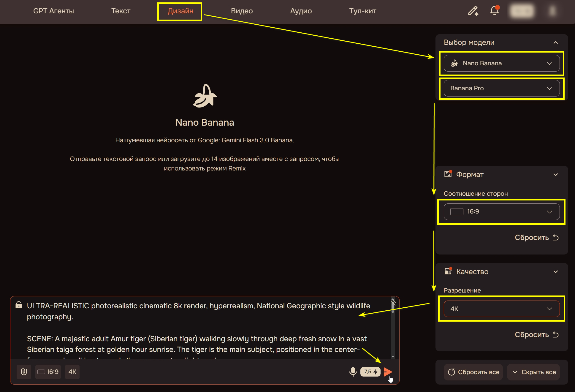Open the Аудио tab

point(301,11)
